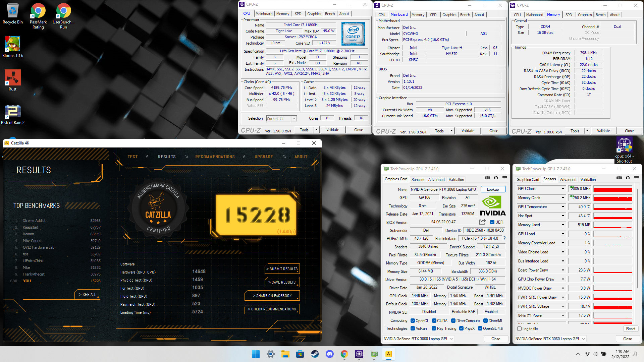Open GPU selector dropdown in Graphics Card window
644x362 pixels.
(418, 339)
